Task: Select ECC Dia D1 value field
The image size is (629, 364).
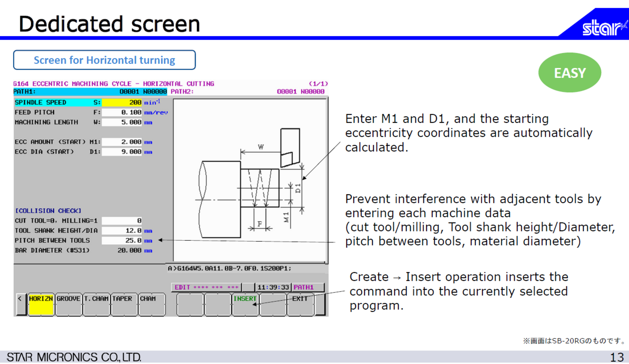Action: [122, 152]
